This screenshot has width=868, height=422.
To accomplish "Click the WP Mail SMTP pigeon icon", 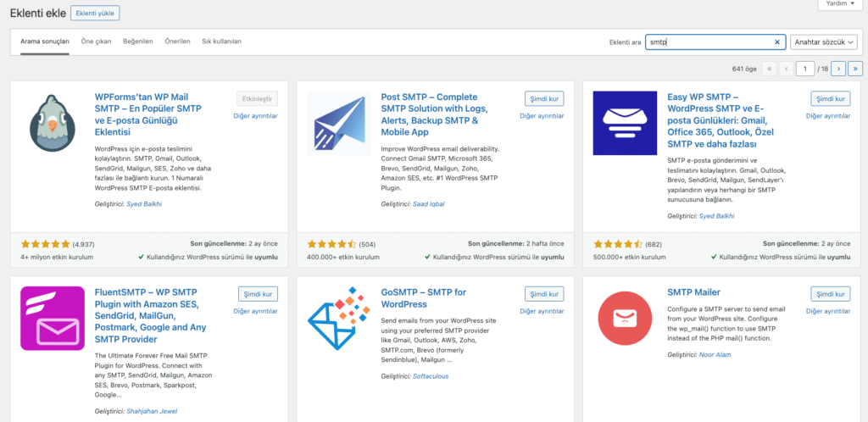I will [x=52, y=123].
